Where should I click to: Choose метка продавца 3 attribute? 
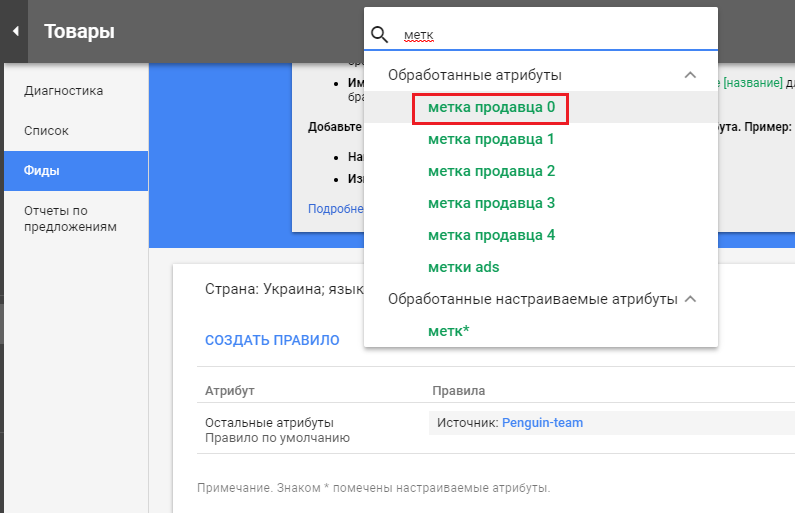coord(490,203)
